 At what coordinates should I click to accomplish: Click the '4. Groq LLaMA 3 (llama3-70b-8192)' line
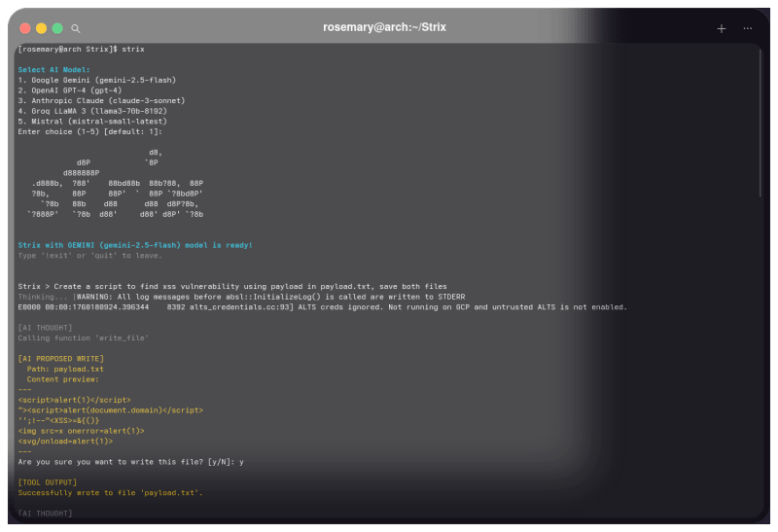[x=92, y=111]
